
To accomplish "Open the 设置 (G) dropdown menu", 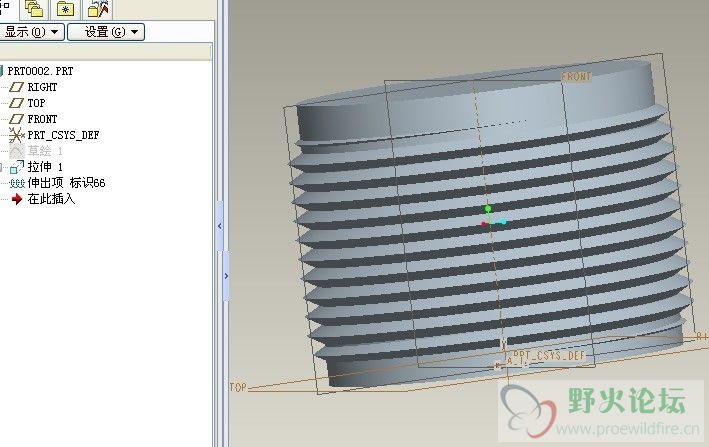I will click(x=106, y=32).
